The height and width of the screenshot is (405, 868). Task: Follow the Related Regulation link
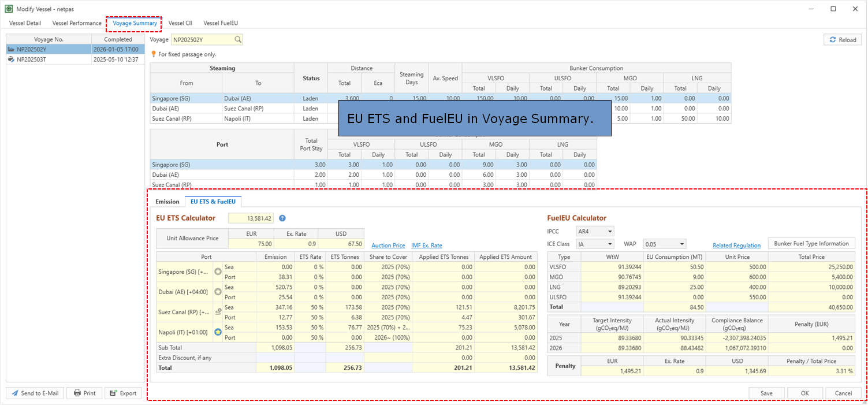[x=736, y=246]
